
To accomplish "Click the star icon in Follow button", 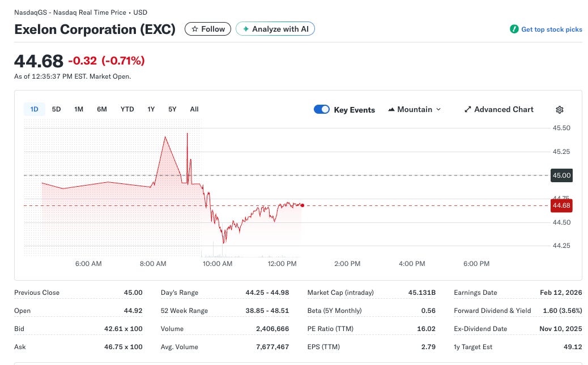I will pyautogui.click(x=195, y=29).
